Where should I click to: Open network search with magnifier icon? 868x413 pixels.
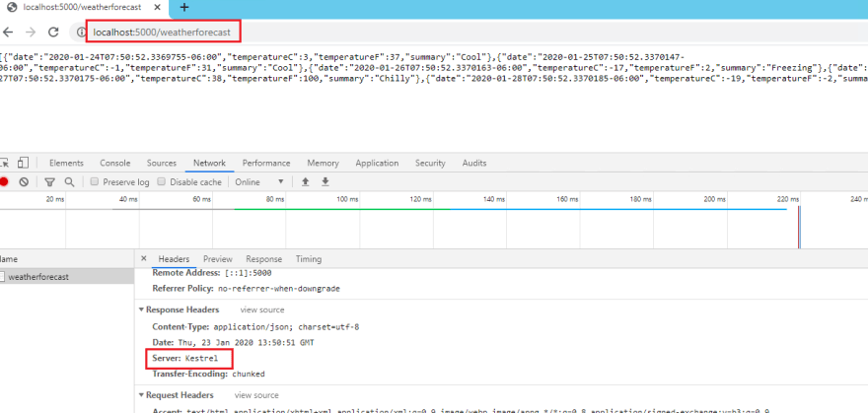pos(69,182)
